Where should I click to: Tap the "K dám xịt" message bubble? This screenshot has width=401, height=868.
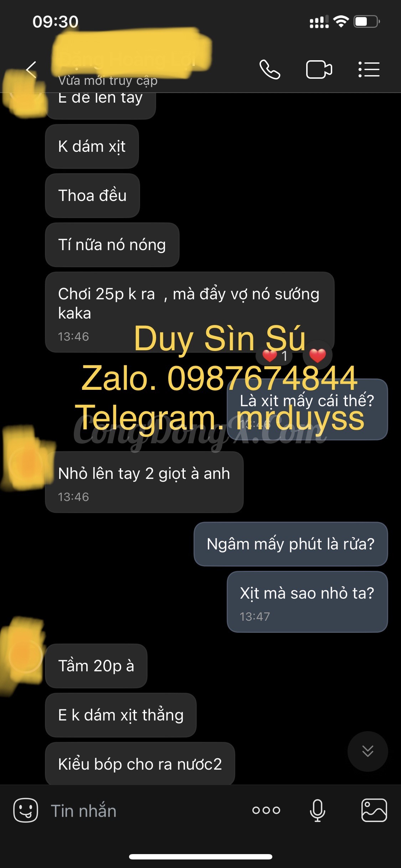[x=92, y=146]
